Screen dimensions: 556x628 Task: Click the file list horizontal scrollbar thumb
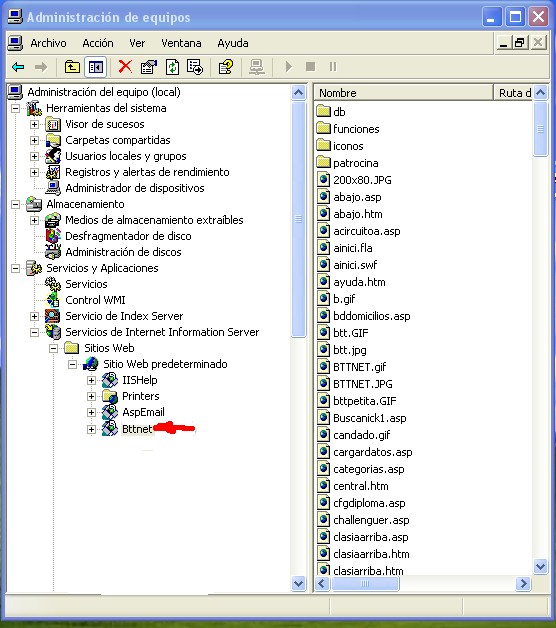(365, 584)
